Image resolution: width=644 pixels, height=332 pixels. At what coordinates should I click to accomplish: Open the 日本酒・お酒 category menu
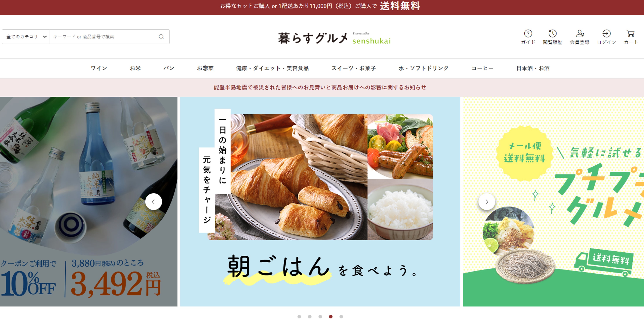pos(533,68)
